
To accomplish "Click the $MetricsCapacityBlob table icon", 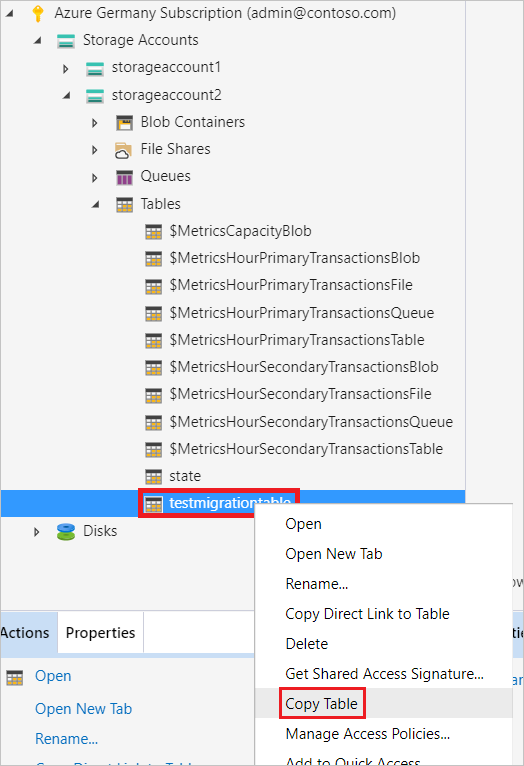I will tap(153, 232).
